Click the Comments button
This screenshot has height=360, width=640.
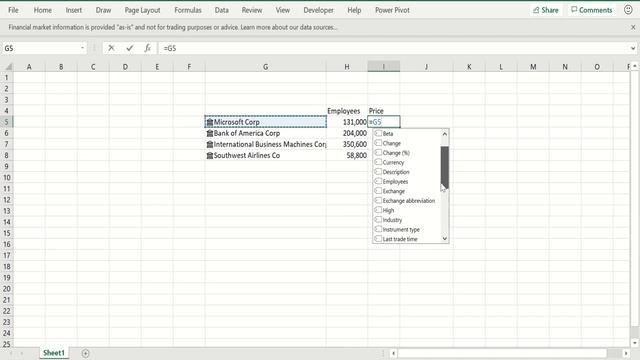coord(591,10)
